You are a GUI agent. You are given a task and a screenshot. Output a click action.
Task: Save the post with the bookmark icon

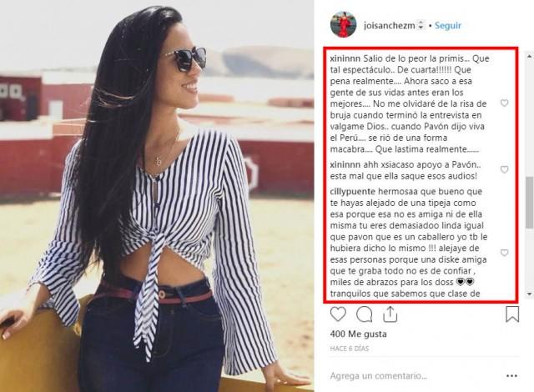pyautogui.click(x=512, y=314)
